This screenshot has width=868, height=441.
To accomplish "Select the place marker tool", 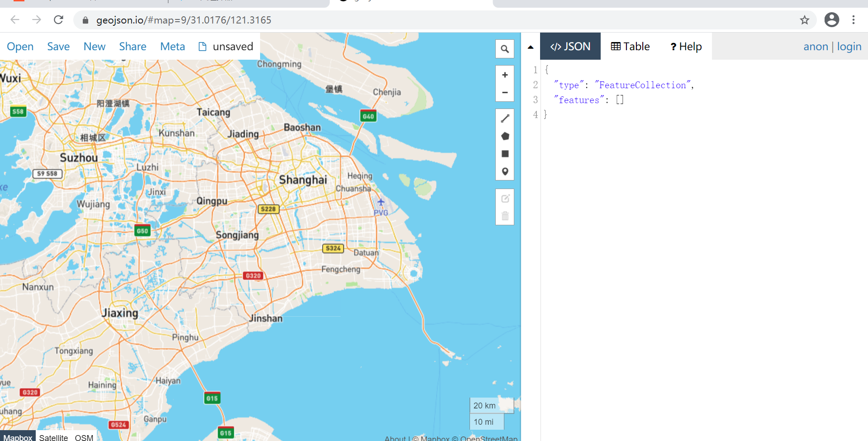I will [x=504, y=171].
